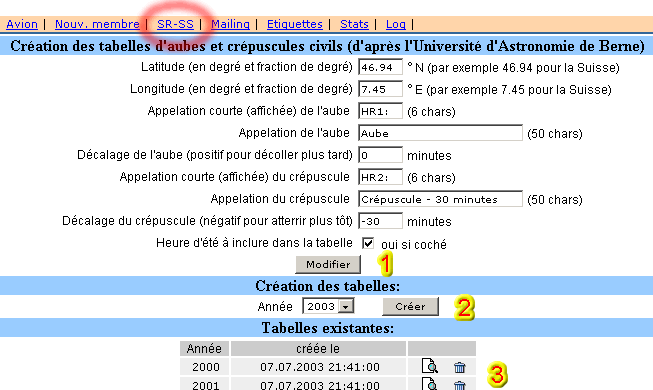Open the Log link
Image resolution: width=653 pixels, height=390 pixels.
(396, 24)
